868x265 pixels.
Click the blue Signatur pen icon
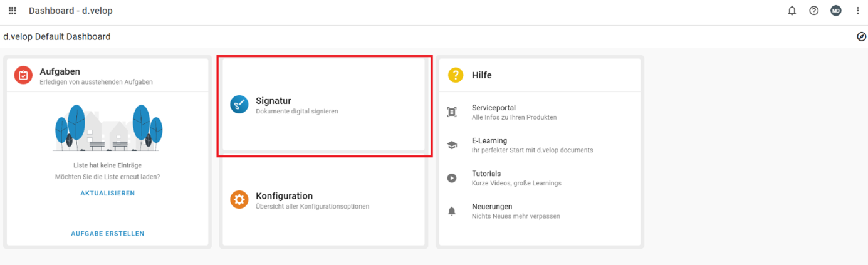[239, 104]
